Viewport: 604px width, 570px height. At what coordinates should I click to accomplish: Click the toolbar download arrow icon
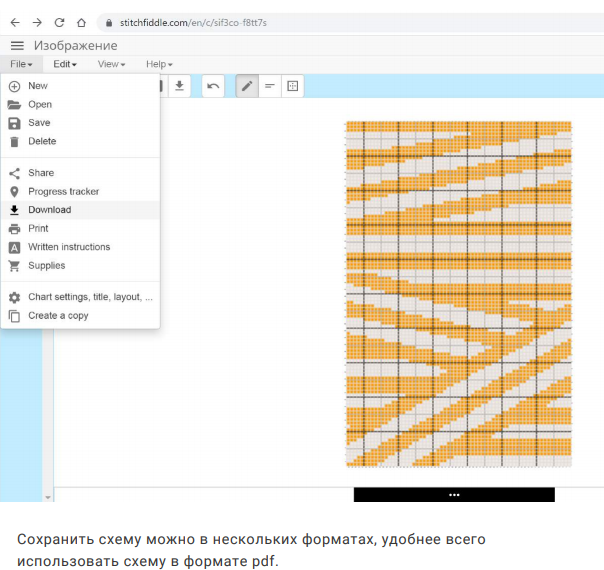[x=179, y=86]
